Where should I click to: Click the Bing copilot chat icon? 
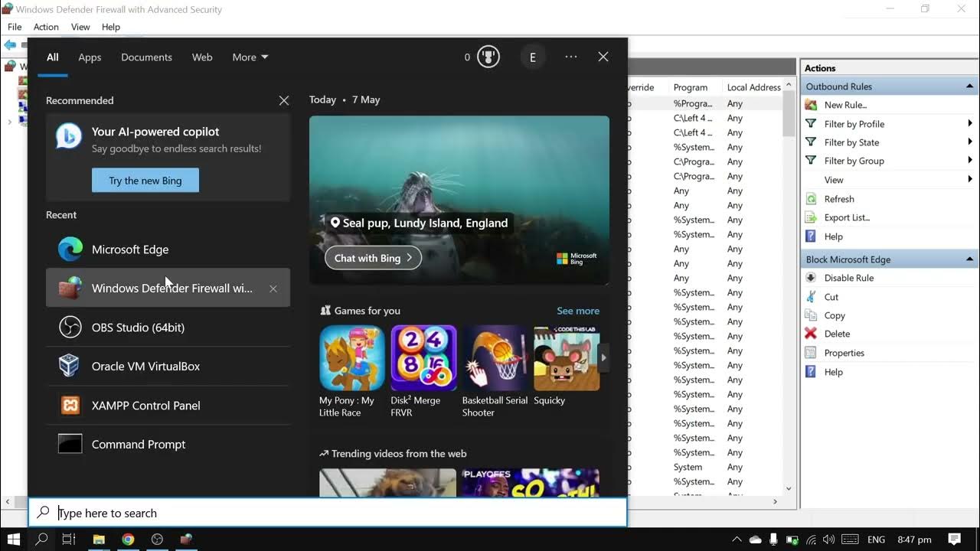pos(69,136)
